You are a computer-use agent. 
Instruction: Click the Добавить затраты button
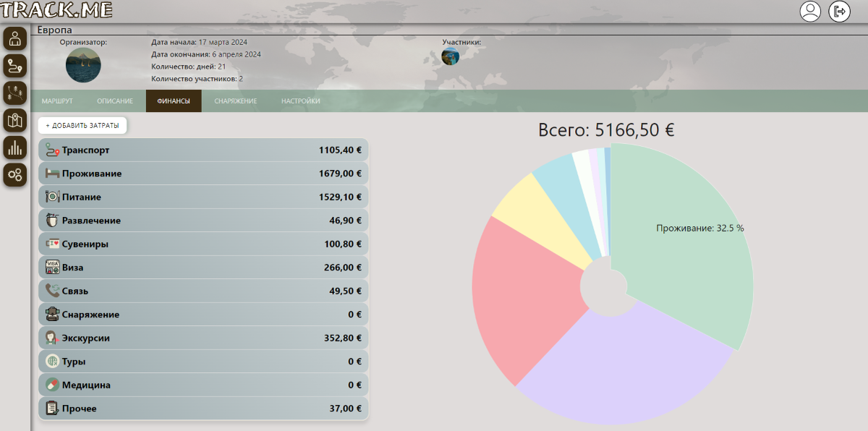82,126
